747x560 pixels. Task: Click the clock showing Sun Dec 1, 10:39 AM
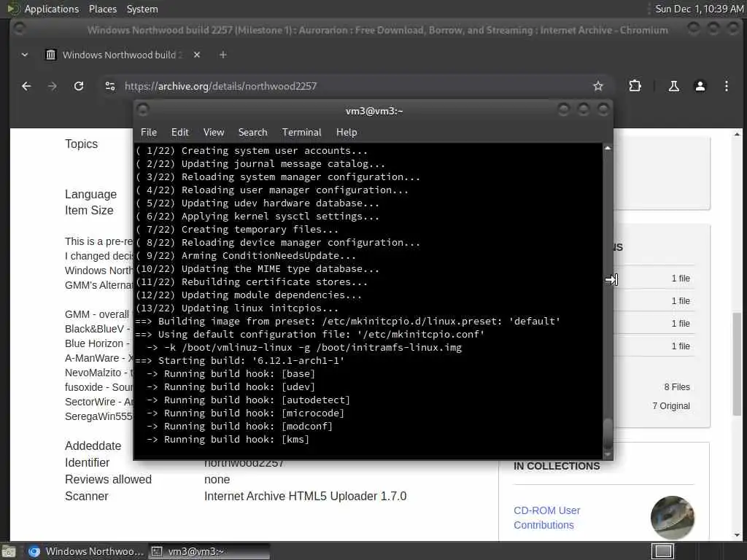pyautogui.click(x=699, y=9)
